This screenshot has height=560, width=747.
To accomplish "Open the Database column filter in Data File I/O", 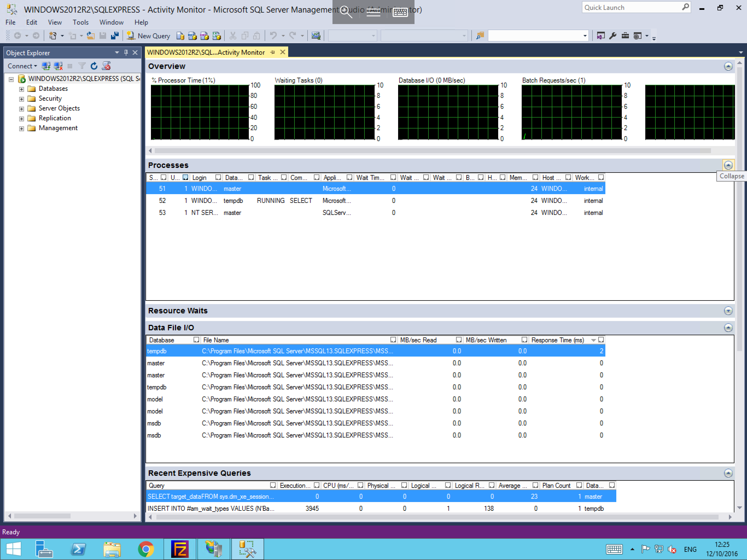I will (196, 340).
